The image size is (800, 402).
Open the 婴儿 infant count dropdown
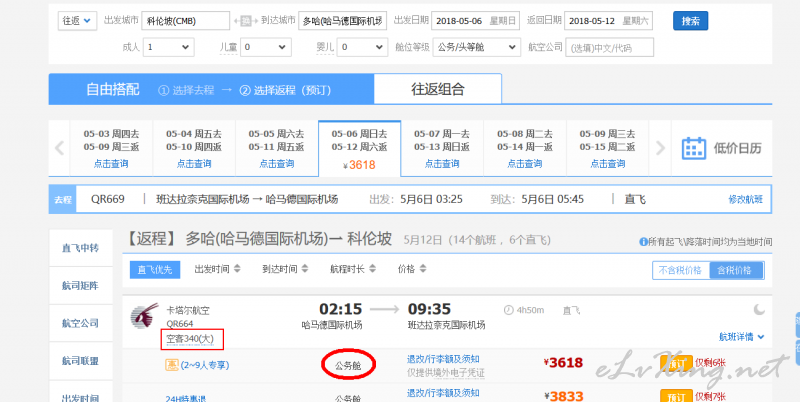pos(362,47)
